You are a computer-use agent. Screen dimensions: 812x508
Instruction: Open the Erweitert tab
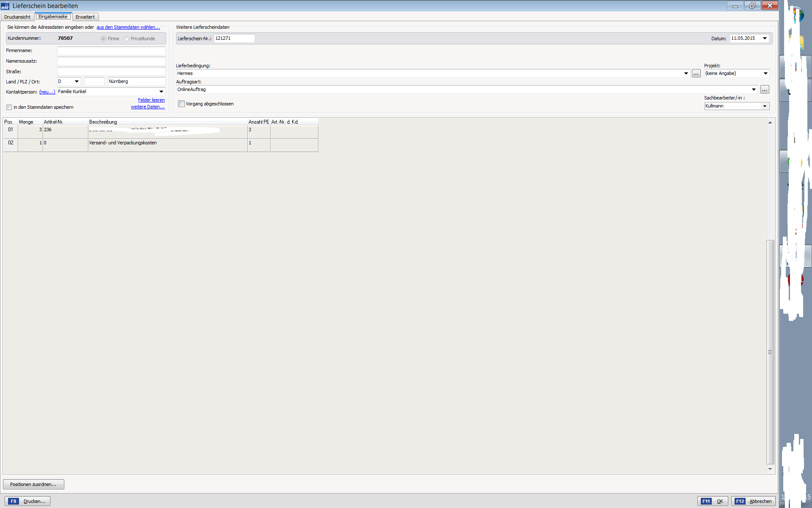[x=85, y=17]
